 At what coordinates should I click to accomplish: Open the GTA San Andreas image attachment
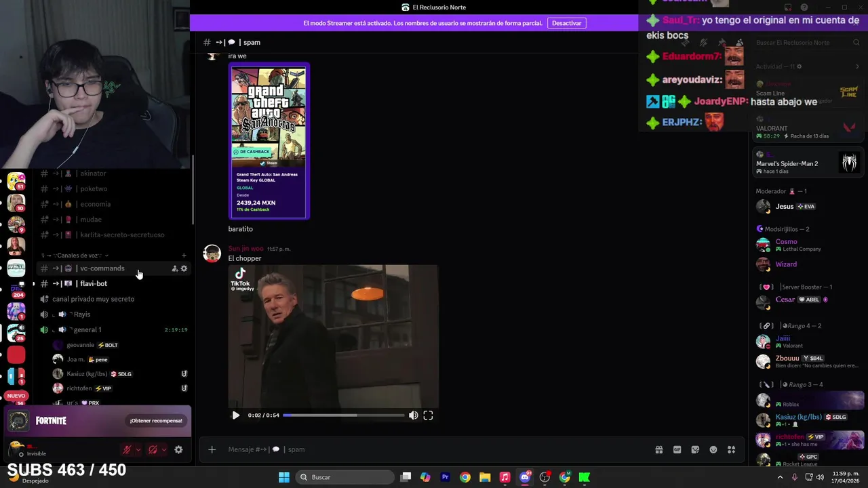pyautogui.click(x=269, y=141)
